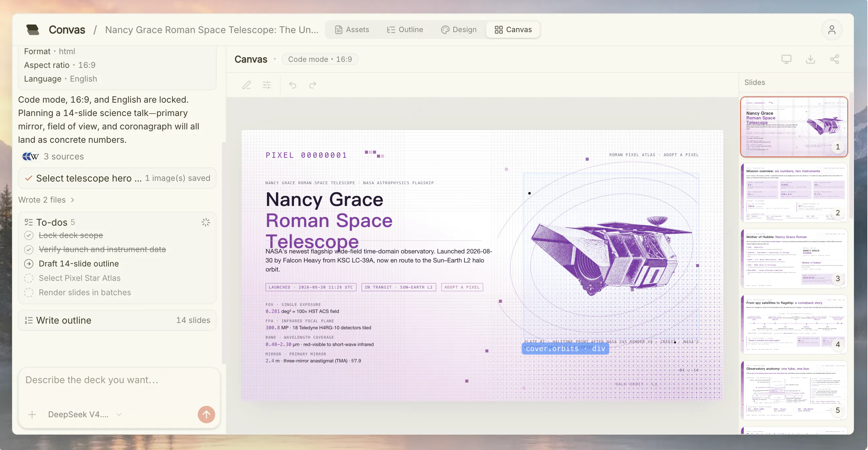Select the pencil edit tool

pos(246,85)
